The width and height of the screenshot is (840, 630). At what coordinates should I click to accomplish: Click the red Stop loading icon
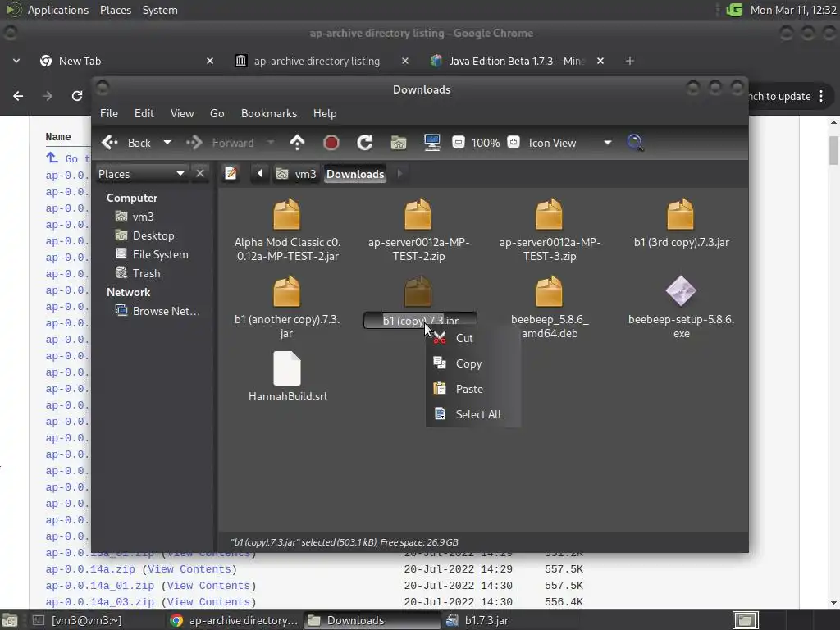331,143
